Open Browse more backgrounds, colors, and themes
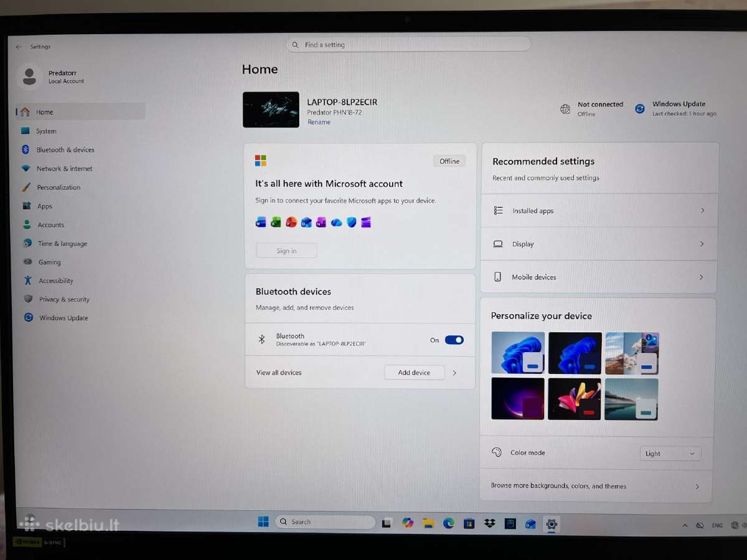This screenshot has width=747, height=560. pos(596,486)
